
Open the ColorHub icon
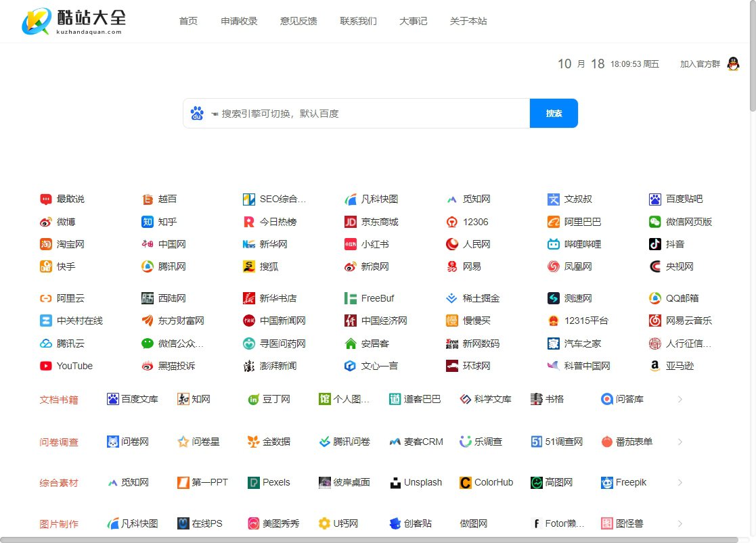(465, 483)
